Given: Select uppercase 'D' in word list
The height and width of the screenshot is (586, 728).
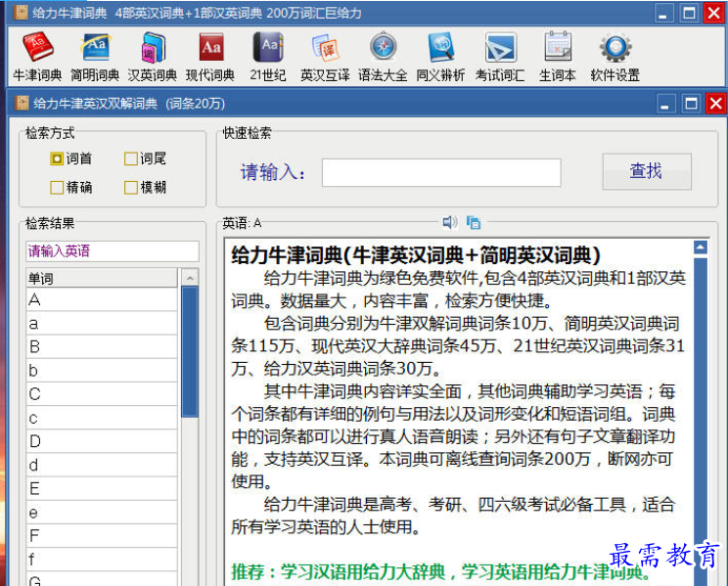Looking at the screenshot, I should tap(102, 441).
